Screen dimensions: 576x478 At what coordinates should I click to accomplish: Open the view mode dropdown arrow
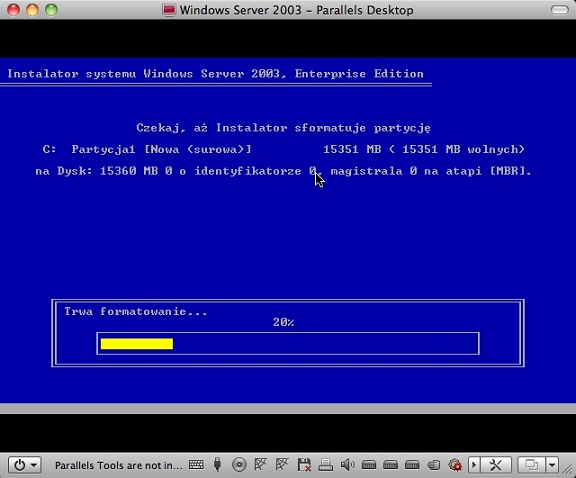(x=552, y=465)
